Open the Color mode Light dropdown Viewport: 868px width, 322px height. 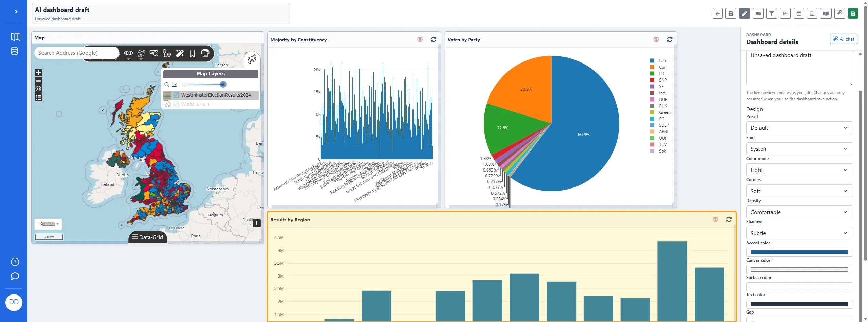[799, 170]
